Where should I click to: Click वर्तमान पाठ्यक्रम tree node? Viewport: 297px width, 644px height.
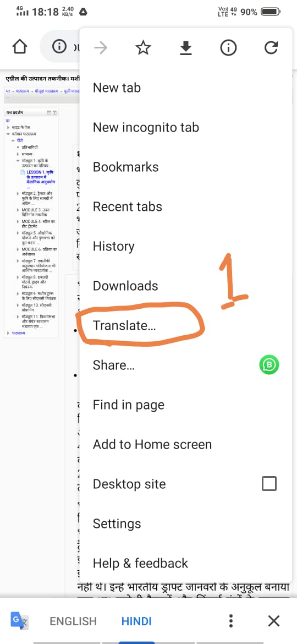[24, 134]
